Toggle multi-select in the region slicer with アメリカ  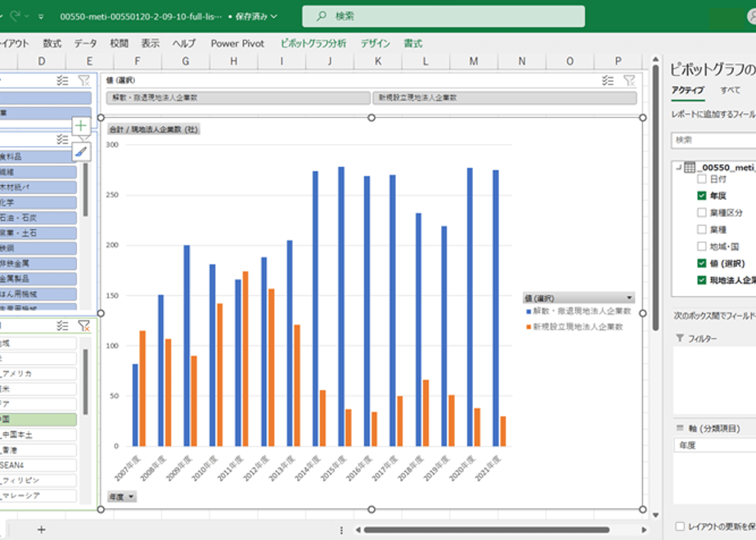point(62,326)
